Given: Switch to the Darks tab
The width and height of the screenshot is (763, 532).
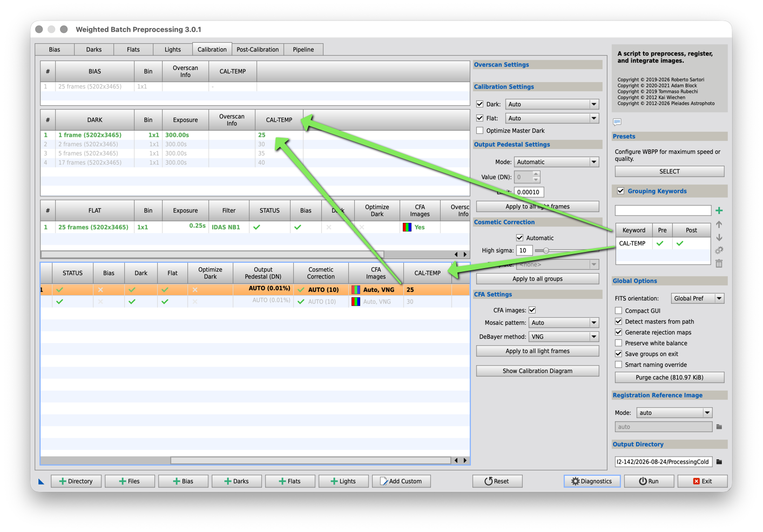Looking at the screenshot, I should 94,50.
